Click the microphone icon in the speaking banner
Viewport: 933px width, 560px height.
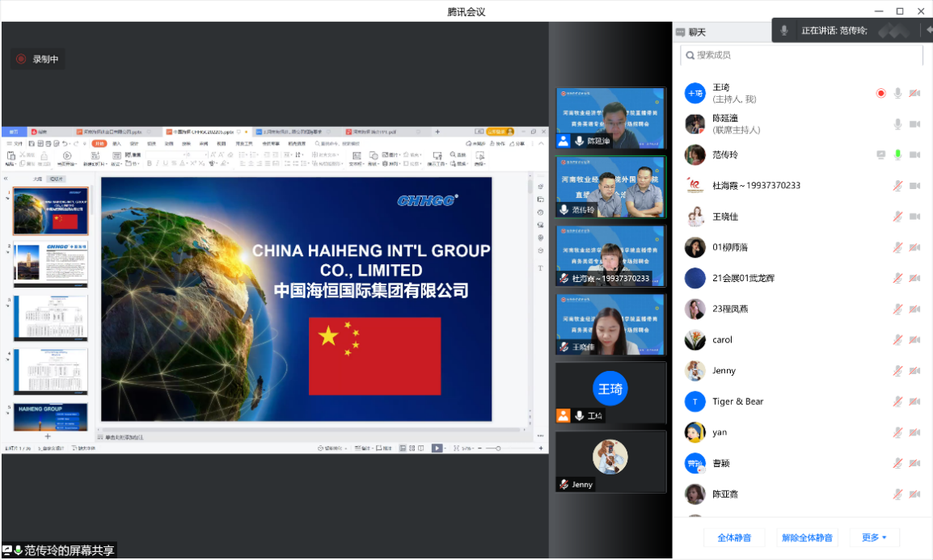(x=783, y=31)
